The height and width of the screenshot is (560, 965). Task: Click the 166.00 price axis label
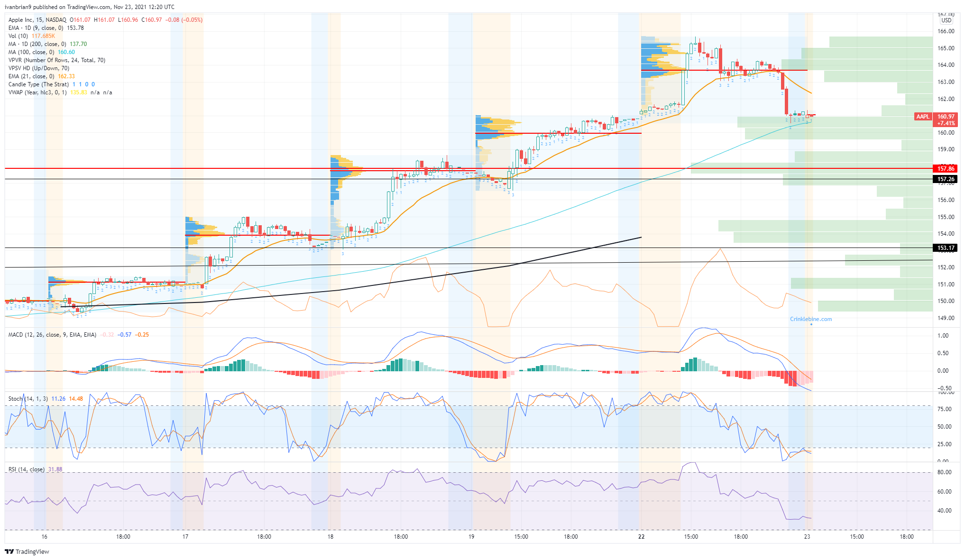946,31
